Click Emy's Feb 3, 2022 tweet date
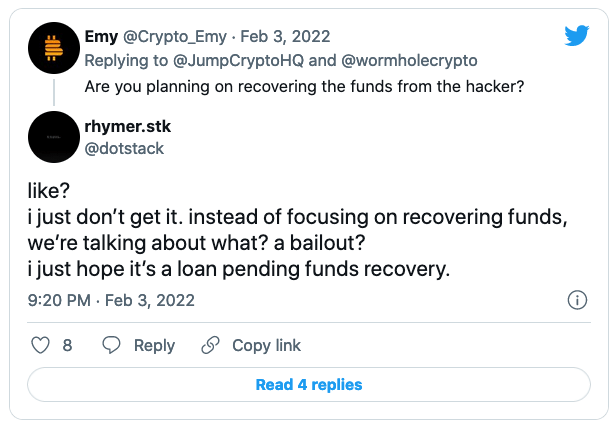 pos(285,37)
